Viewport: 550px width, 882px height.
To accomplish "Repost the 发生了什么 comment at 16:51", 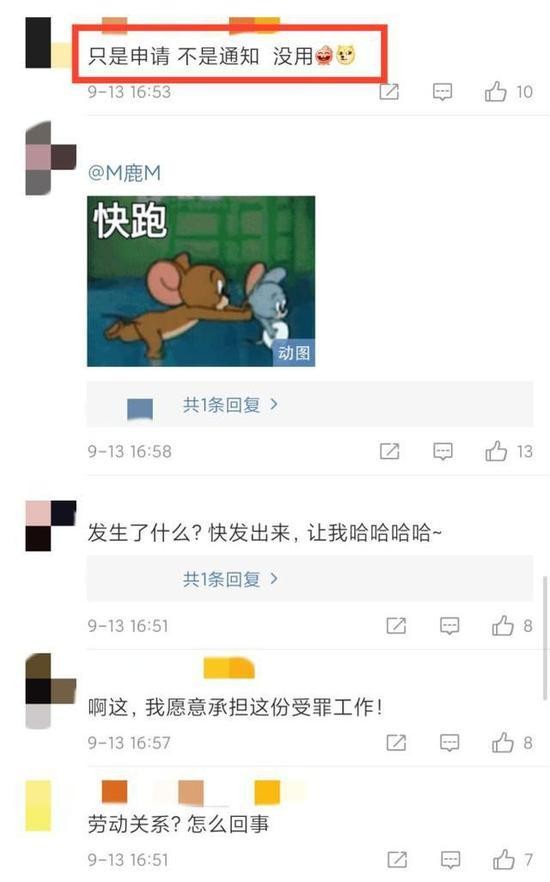I will coord(396,626).
